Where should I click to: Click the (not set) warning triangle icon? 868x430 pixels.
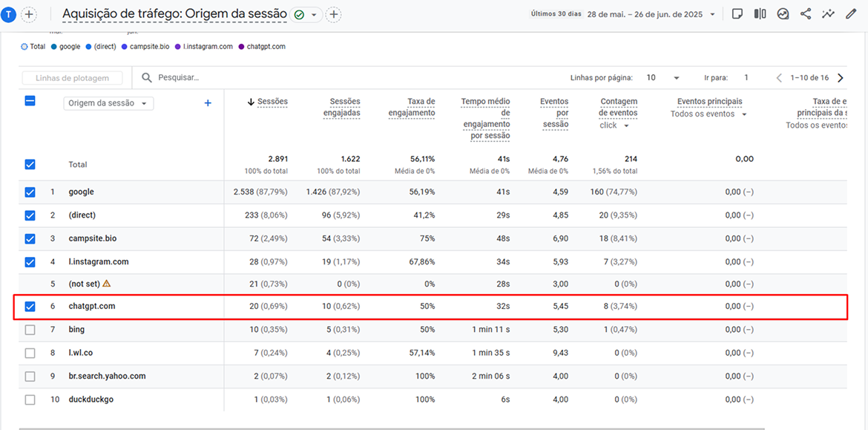click(x=106, y=283)
